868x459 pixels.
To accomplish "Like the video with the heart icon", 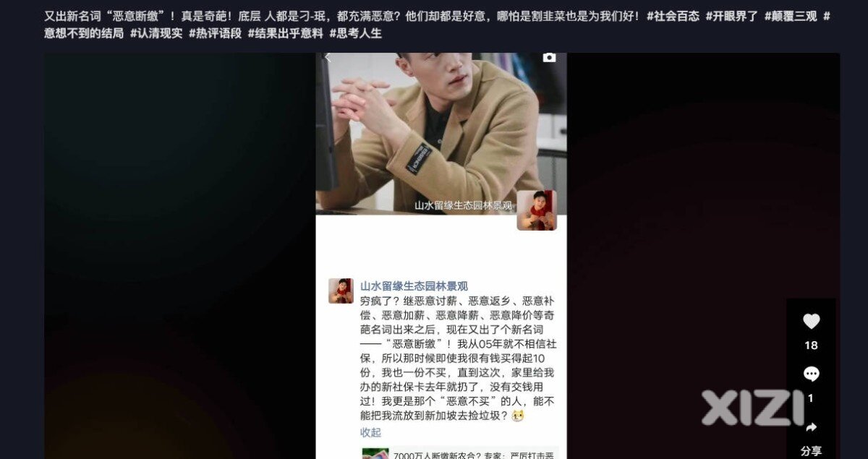I will pos(812,321).
